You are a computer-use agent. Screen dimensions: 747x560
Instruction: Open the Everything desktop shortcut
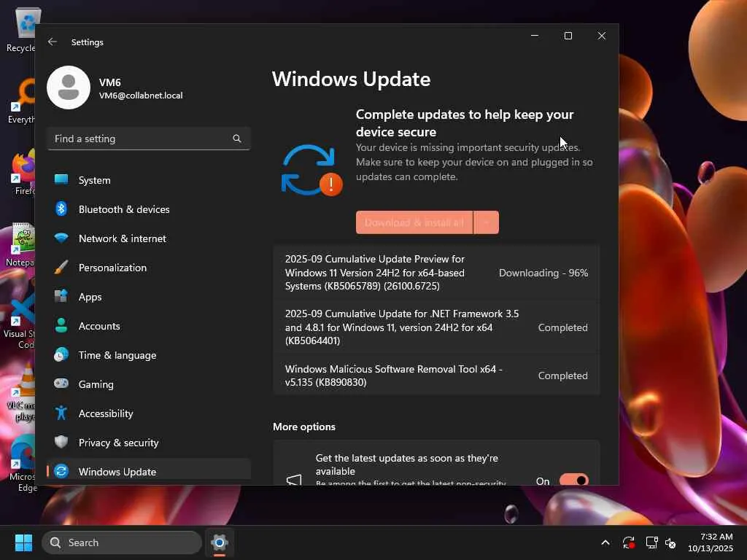tap(22, 102)
